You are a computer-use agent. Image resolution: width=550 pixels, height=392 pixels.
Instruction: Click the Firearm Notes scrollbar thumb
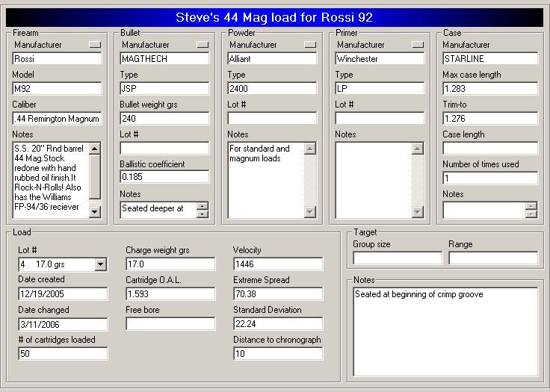click(x=95, y=177)
